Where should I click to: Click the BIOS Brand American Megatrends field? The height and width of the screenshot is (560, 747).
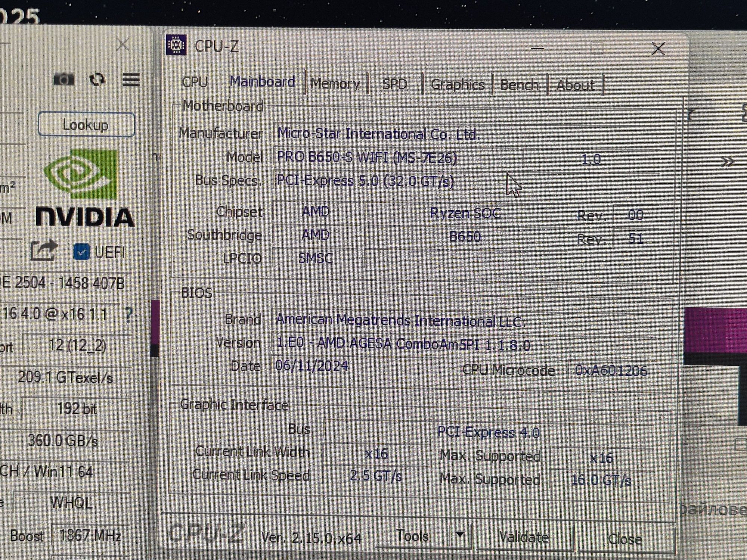pos(464,320)
